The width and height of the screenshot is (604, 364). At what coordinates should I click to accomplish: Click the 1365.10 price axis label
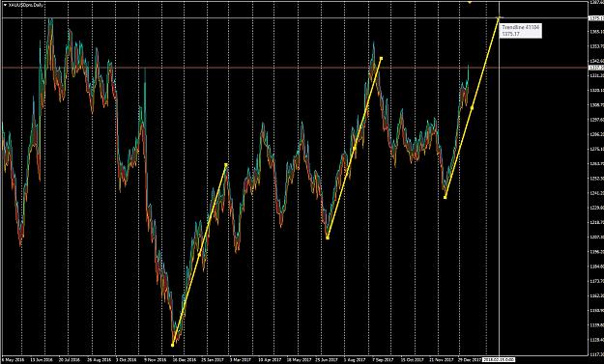click(x=596, y=32)
